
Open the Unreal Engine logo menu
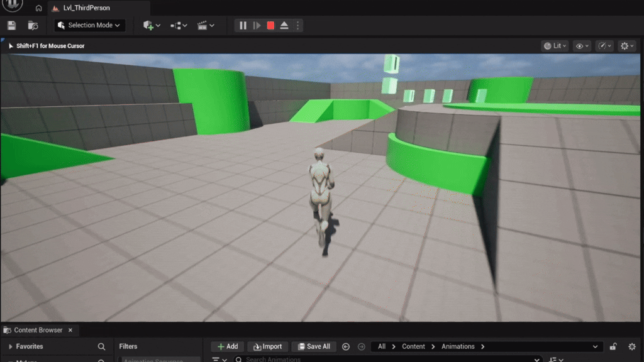click(13, 6)
